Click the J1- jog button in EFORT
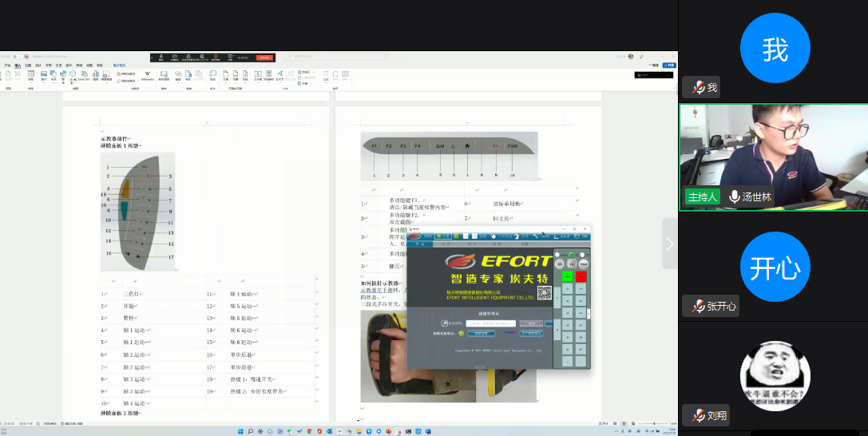Screen dimensions: 868x436 coord(568,289)
